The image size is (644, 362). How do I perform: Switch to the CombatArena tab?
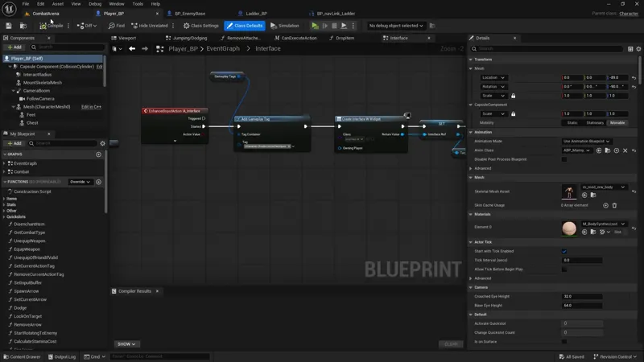(x=46, y=14)
